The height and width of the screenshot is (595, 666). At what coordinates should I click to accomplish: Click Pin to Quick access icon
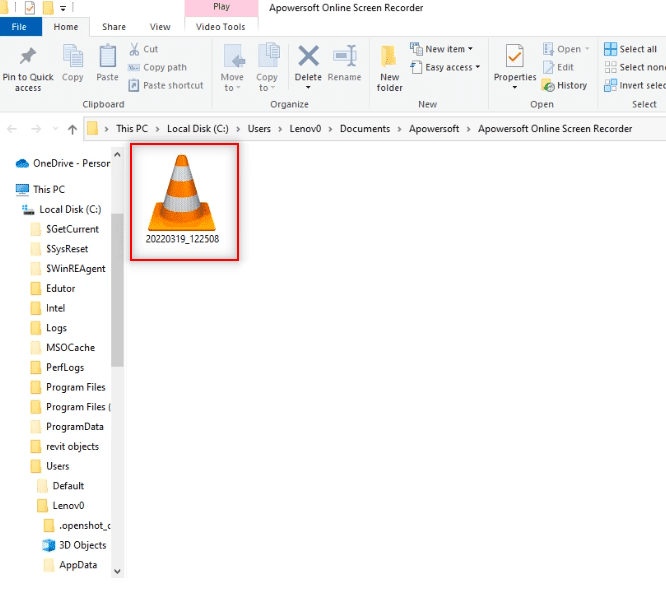pyautogui.click(x=28, y=56)
